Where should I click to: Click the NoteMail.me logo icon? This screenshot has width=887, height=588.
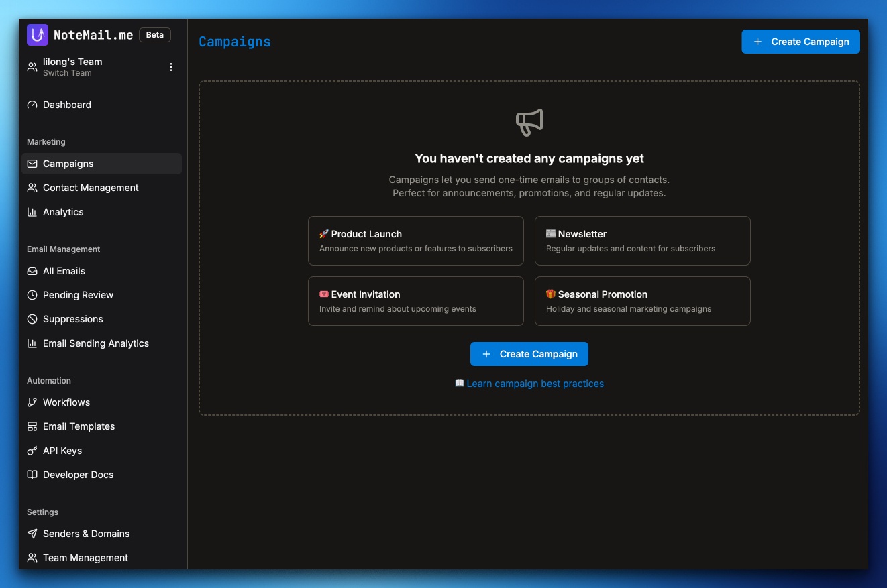[x=37, y=34]
